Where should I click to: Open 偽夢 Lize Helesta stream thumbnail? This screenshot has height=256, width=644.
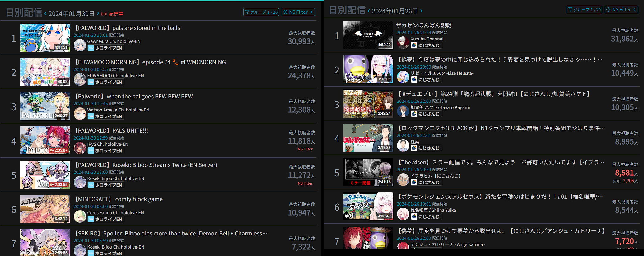coord(368,69)
